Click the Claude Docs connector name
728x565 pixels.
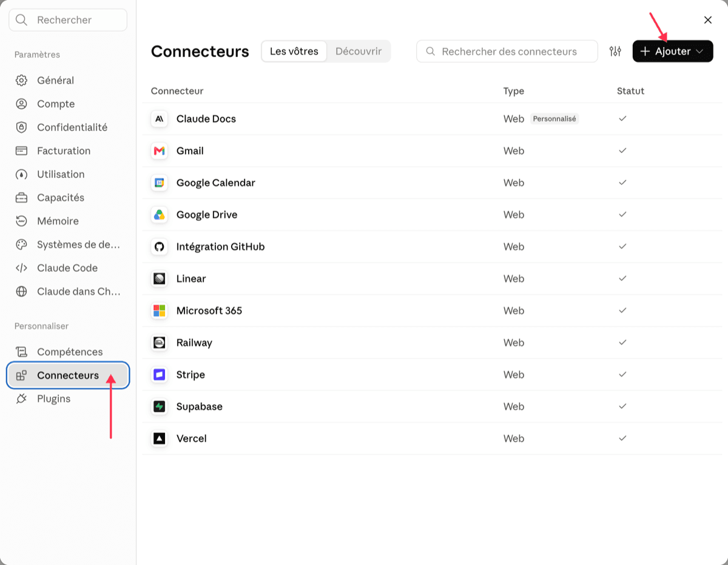tap(206, 119)
